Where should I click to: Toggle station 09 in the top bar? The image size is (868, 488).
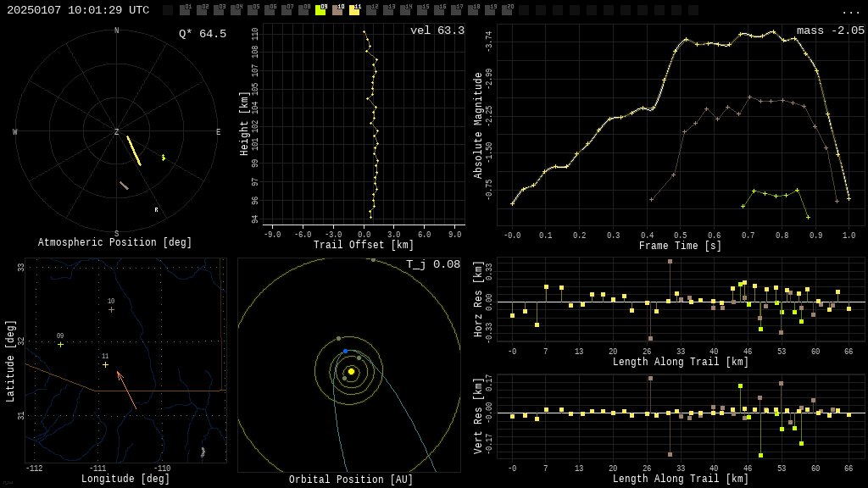tap(320, 10)
